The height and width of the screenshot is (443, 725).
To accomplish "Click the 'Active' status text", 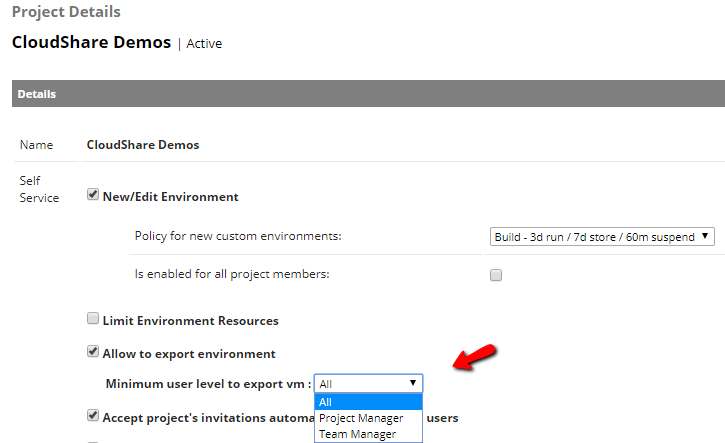I will coord(204,44).
